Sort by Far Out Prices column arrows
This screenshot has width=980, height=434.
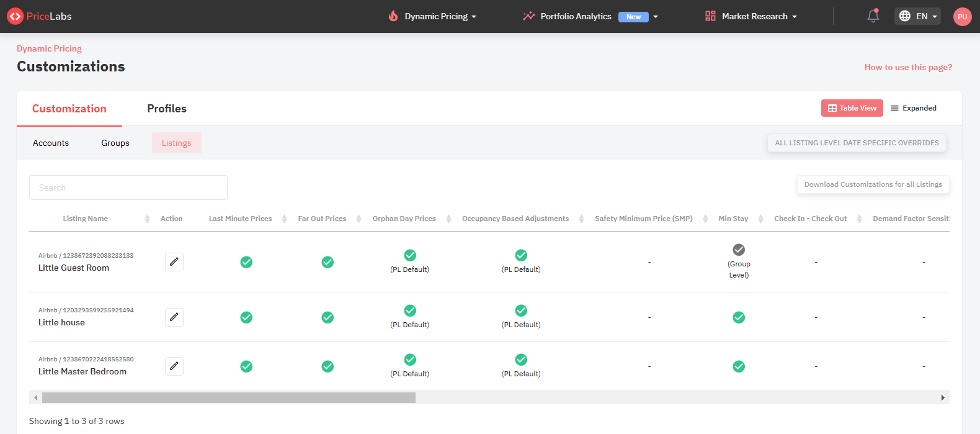click(x=359, y=219)
